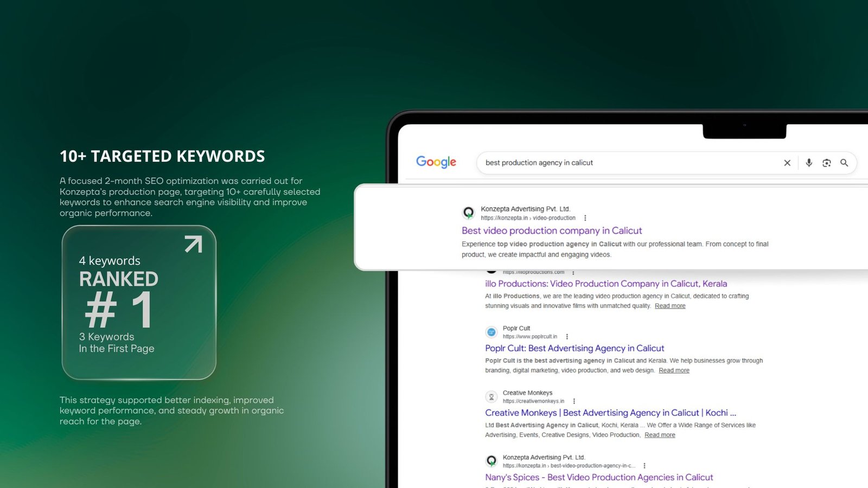The image size is (868, 488).
Task: Start voice search with the microphone icon
Action: coord(809,163)
